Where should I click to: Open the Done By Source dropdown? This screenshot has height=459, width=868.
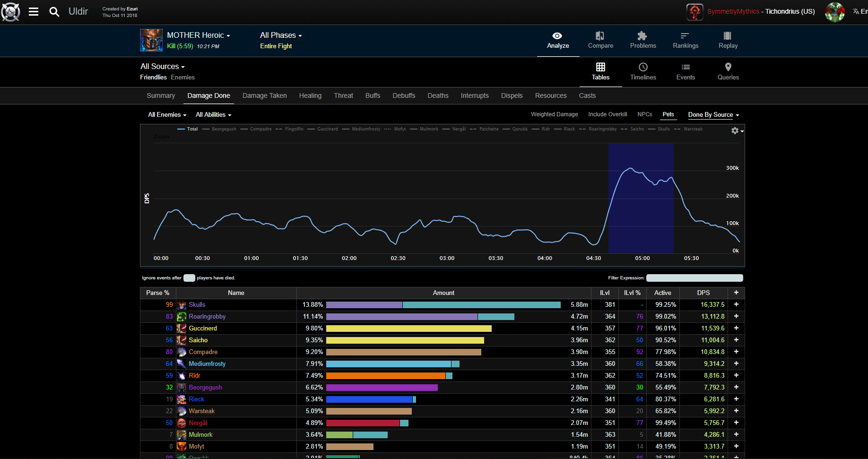click(713, 115)
